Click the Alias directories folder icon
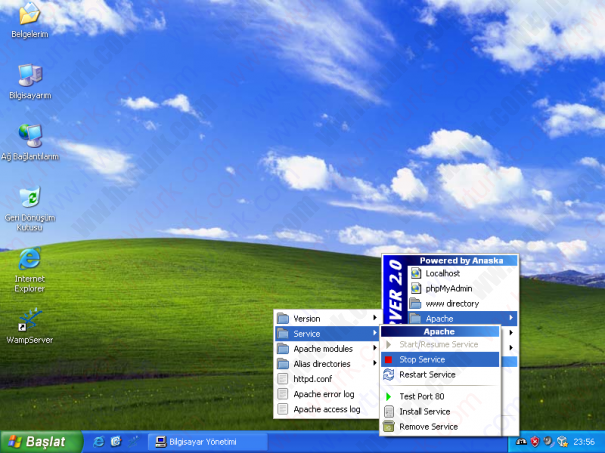This screenshot has height=453, width=605. coord(283,364)
